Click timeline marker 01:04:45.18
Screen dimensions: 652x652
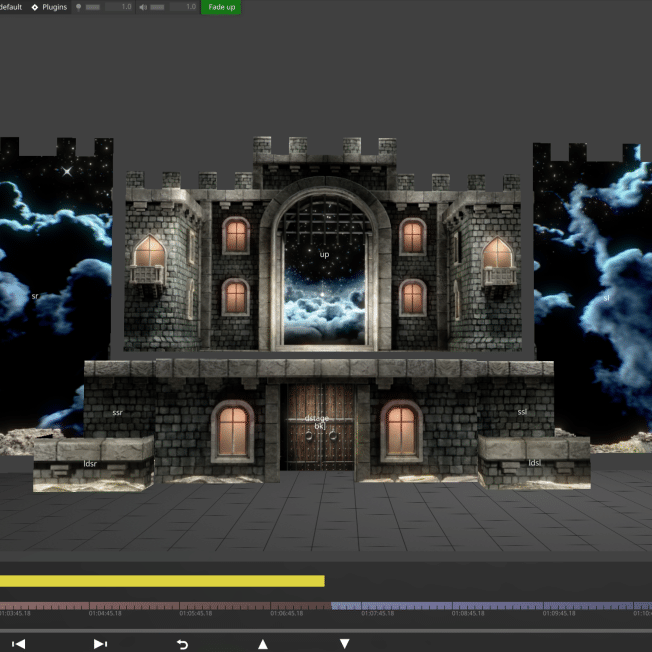coord(105,613)
